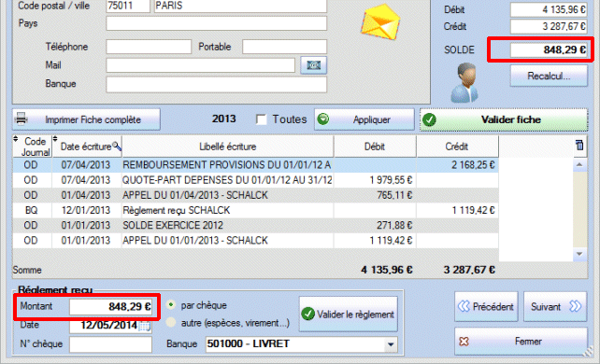Select row SOLDE EXERCICE 2012
The width and height of the screenshot is (600, 364).
coord(256,225)
